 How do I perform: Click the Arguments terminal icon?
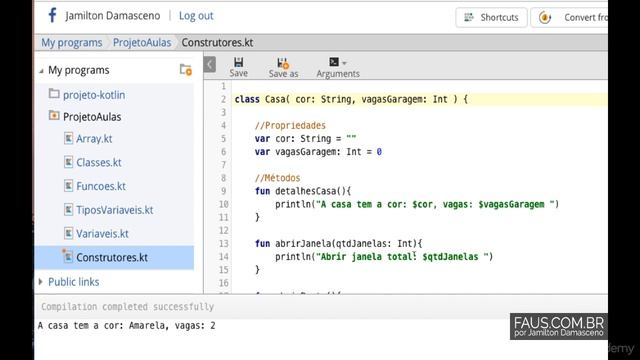334,62
